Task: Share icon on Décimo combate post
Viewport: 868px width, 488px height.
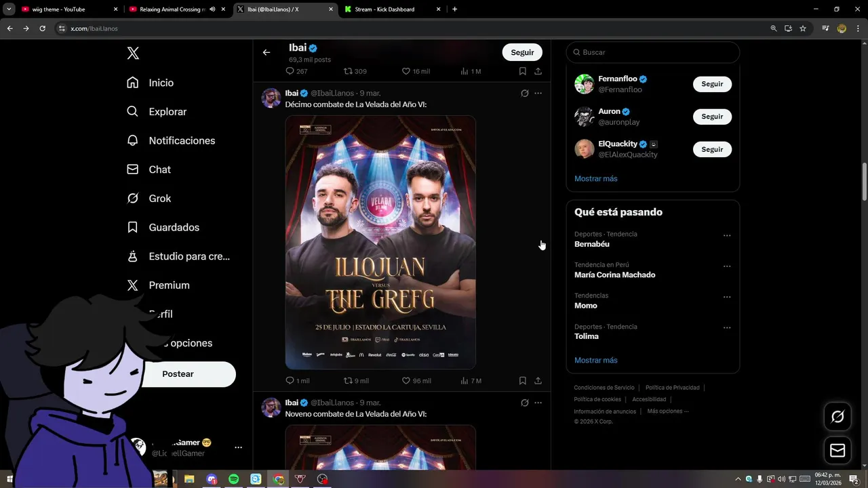Action: (538, 381)
